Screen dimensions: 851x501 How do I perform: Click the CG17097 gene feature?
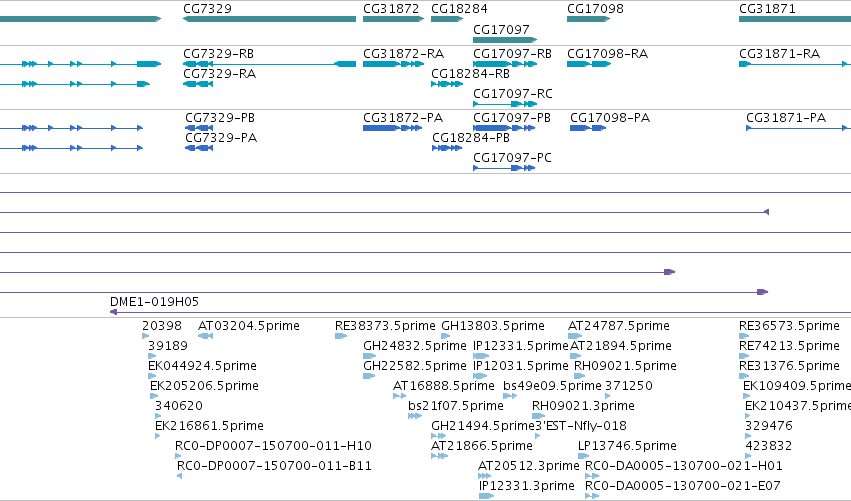[505, 40]
